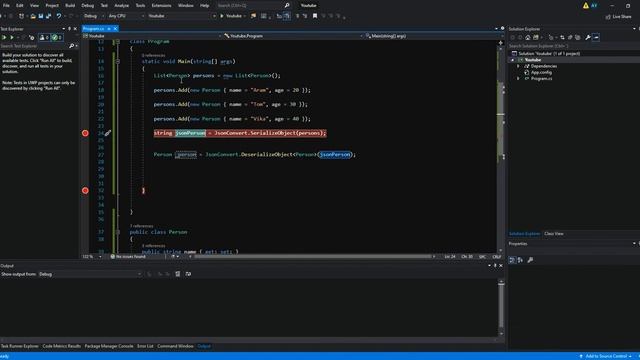Screen dimensions: 640x360
Task: Pin the Test Explorer panel
Action: coord(69,29)
